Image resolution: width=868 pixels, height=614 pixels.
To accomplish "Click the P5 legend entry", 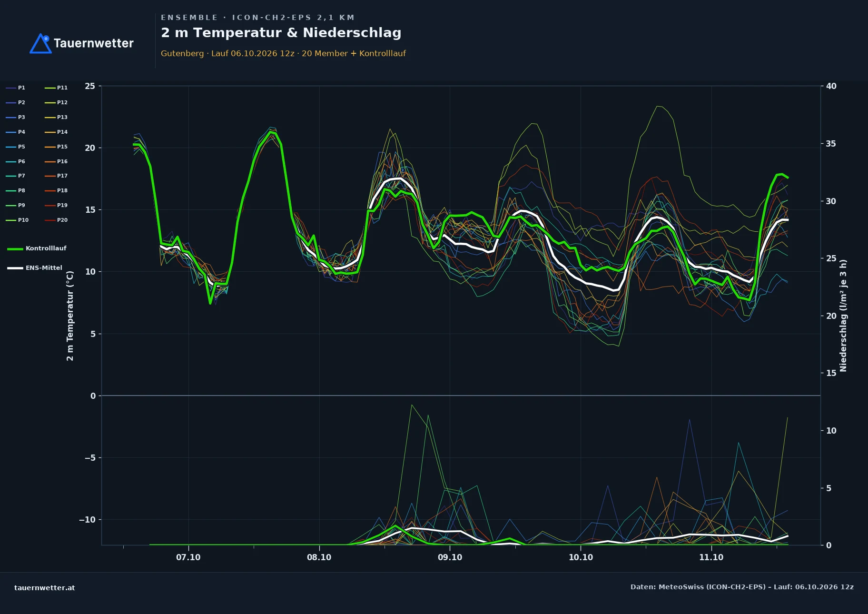I will click(16, 147).
